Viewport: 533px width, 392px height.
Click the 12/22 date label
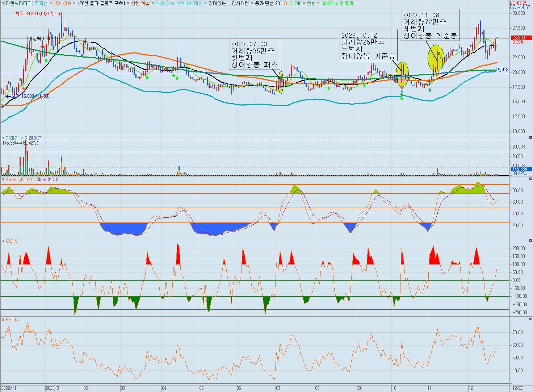point(518,388)
